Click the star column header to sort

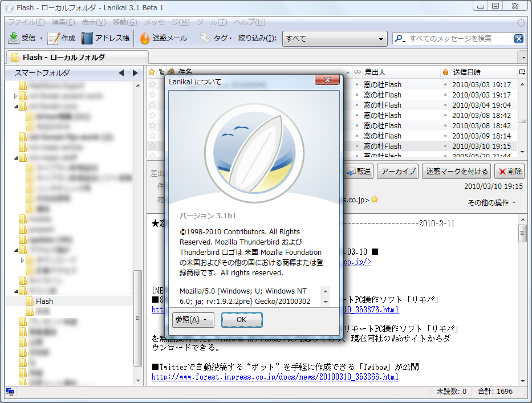152,72
